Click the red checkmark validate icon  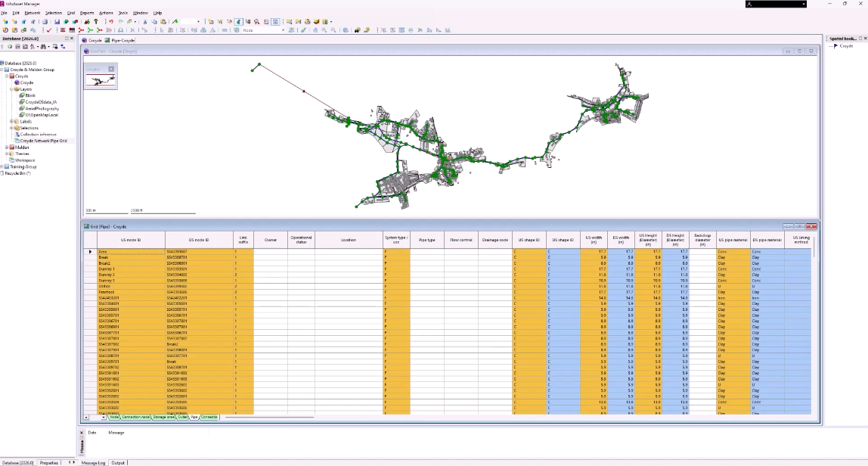click(x=49, y=30)
